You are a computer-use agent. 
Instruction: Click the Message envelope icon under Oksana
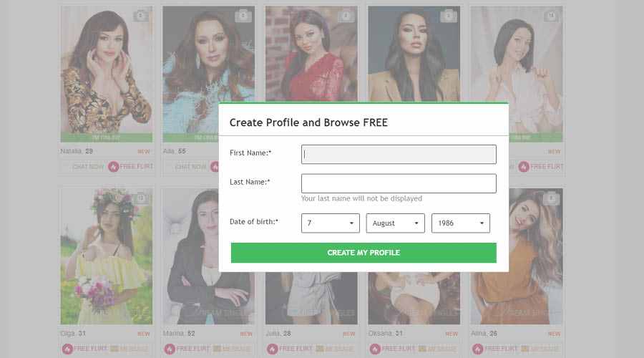(x=422, y=349)
